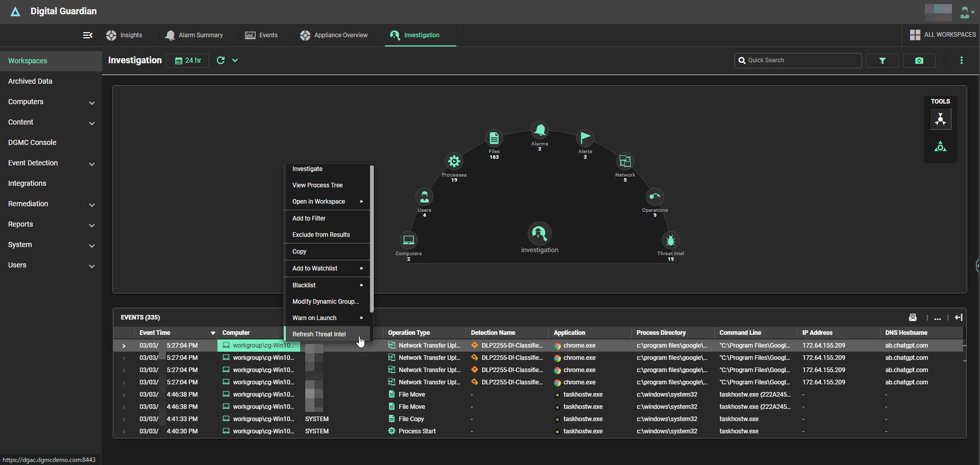This screenshot has width=980, height=465.
Task: Refresh the investigation view
Action: click(220, 60)
